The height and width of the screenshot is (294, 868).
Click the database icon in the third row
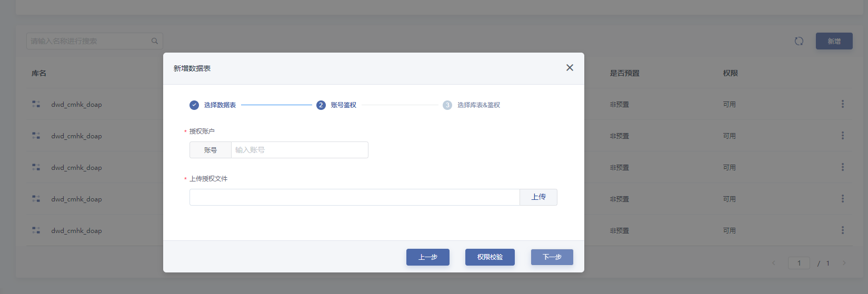pos(36,167)
